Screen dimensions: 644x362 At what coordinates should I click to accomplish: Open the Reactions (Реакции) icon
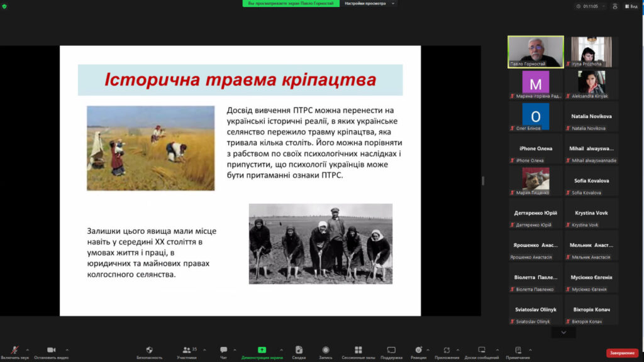419,350
